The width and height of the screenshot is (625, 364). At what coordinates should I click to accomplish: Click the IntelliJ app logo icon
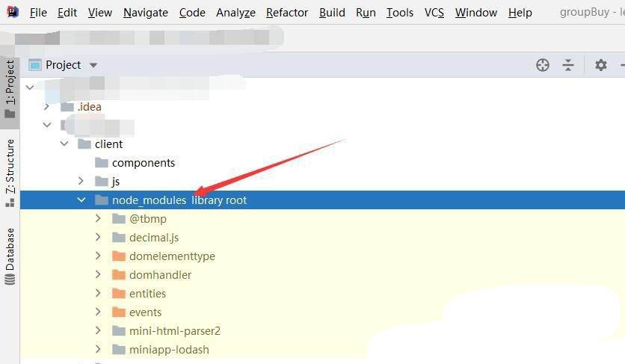[x=13, y=12]
